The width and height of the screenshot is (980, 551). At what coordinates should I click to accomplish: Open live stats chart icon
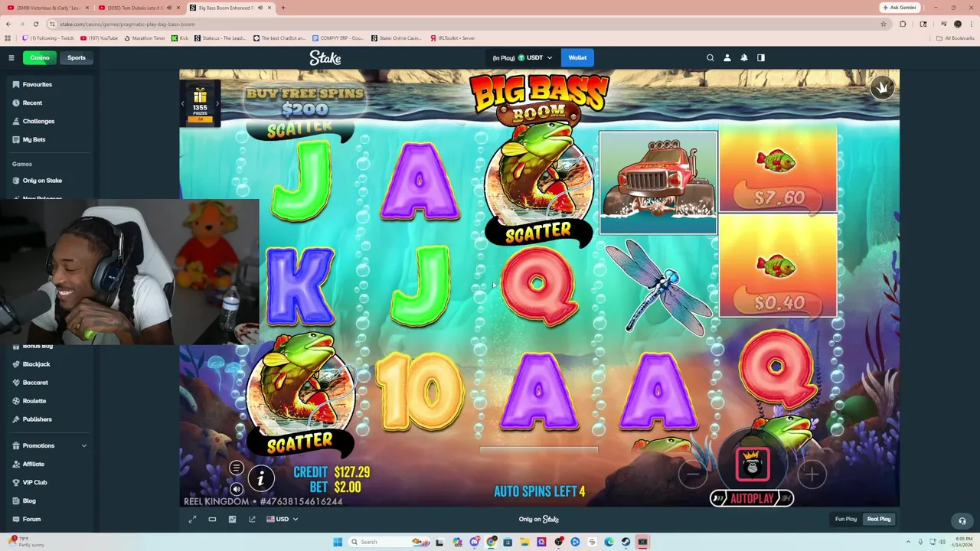[232, 519]
